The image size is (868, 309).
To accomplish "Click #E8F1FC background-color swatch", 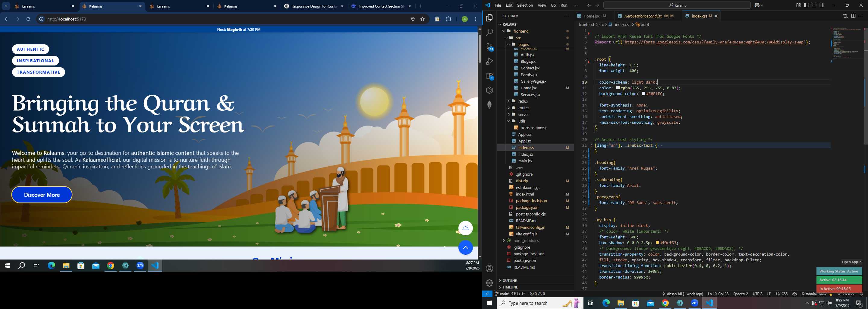I will coord(643,94).
